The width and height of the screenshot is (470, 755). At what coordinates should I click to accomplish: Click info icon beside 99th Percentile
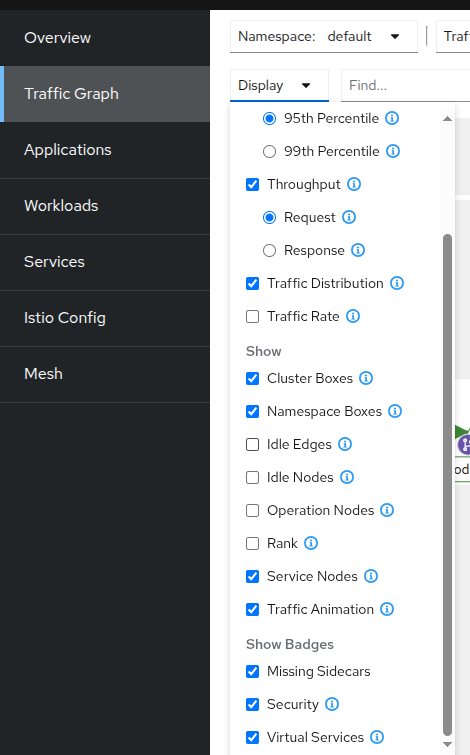tap(393, 151)
